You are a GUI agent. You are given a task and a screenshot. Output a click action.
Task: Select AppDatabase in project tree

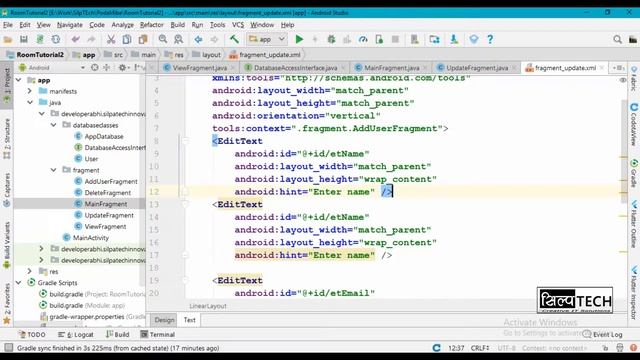tap(104, 136)
